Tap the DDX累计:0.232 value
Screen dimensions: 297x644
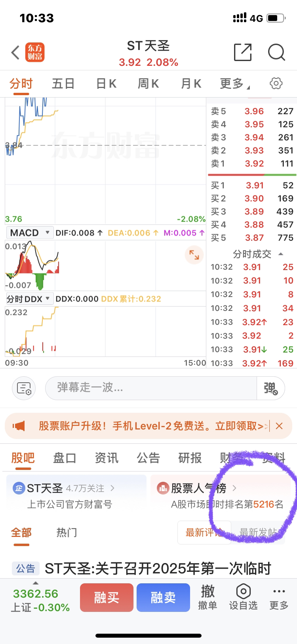pos(131,299)
